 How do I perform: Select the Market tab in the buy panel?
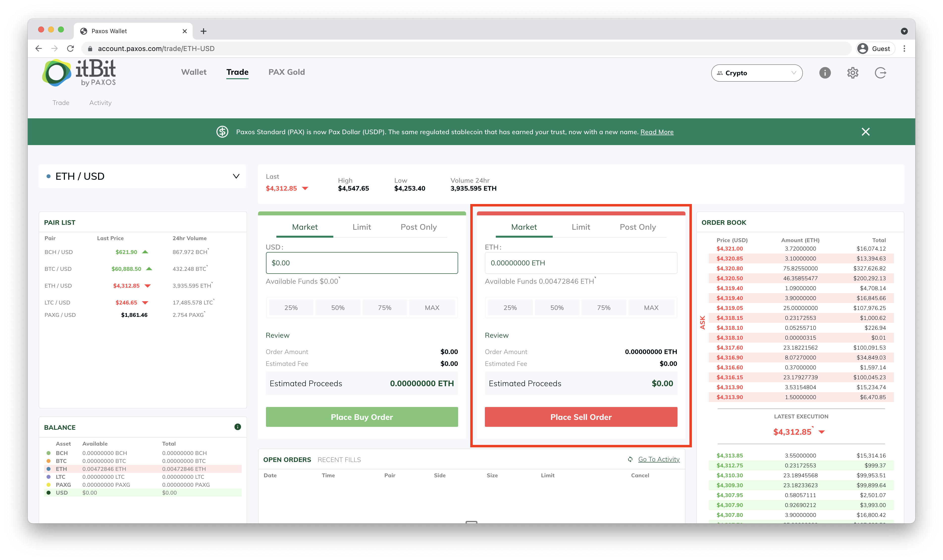pos(305,227)
